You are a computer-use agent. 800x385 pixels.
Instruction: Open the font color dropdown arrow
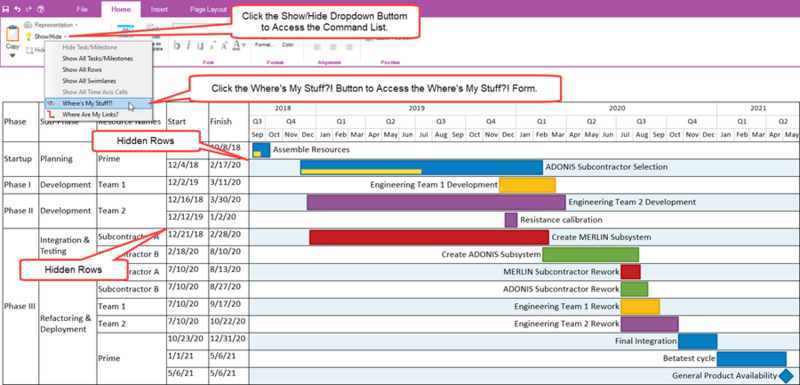point(244,45)
